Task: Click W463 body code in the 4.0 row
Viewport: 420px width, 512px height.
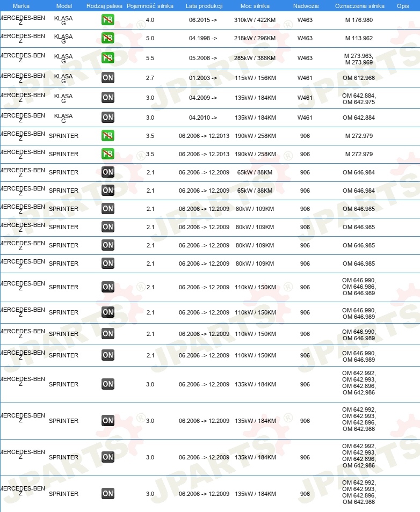Action: coord(305,20)
